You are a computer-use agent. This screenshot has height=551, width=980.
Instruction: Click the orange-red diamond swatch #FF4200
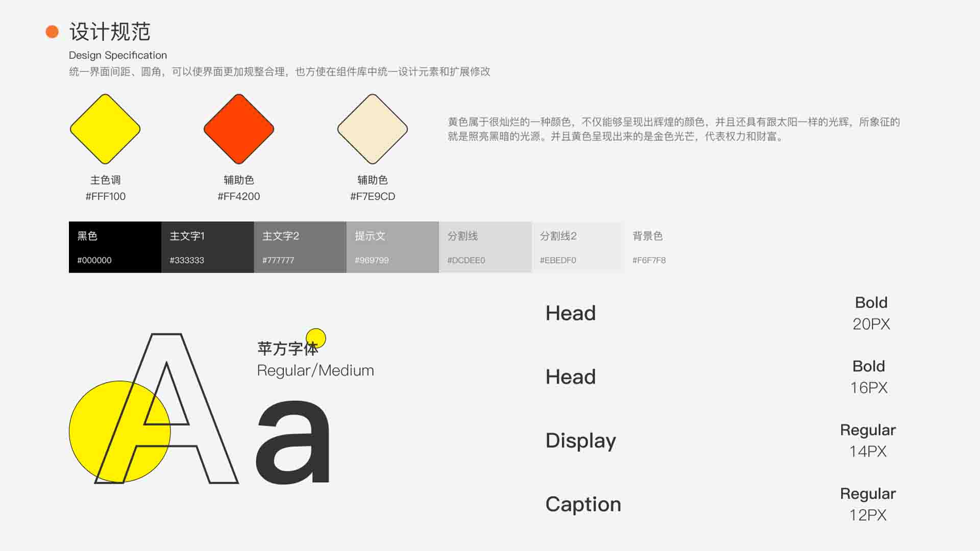239,129
